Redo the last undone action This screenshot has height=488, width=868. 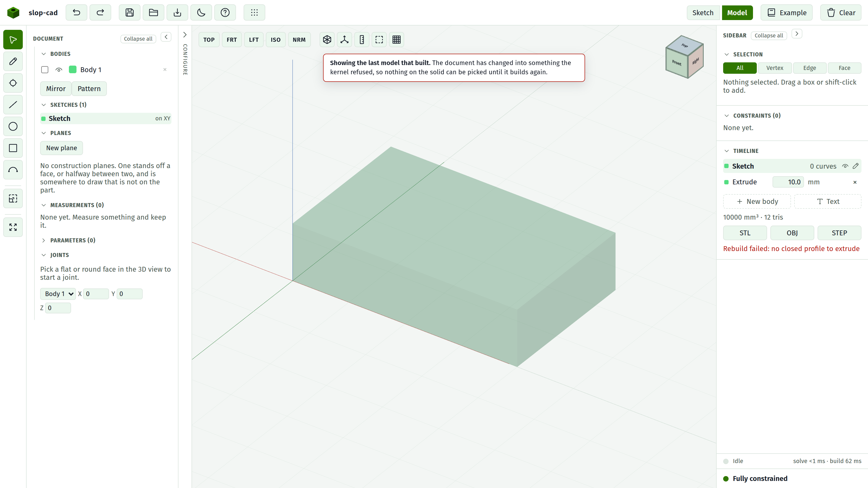click(100, 12)
